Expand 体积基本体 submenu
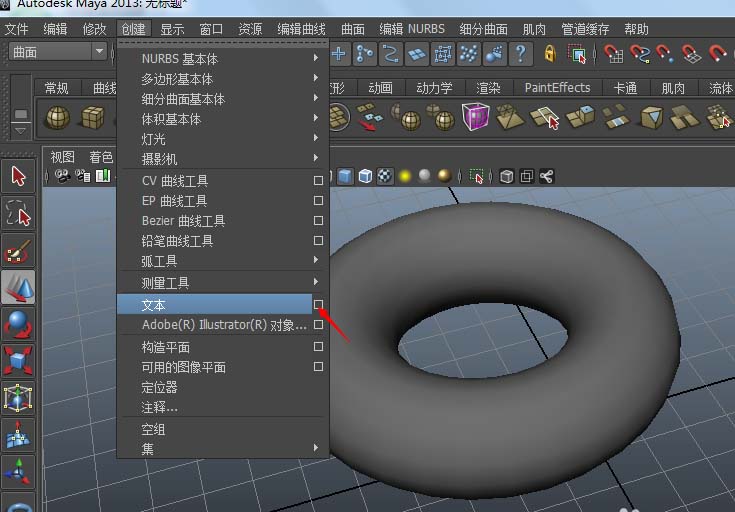 tap(222, 119)
